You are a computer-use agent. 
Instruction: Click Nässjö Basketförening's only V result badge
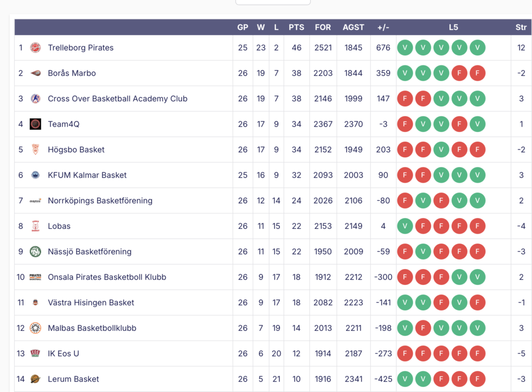click(423, 252)
